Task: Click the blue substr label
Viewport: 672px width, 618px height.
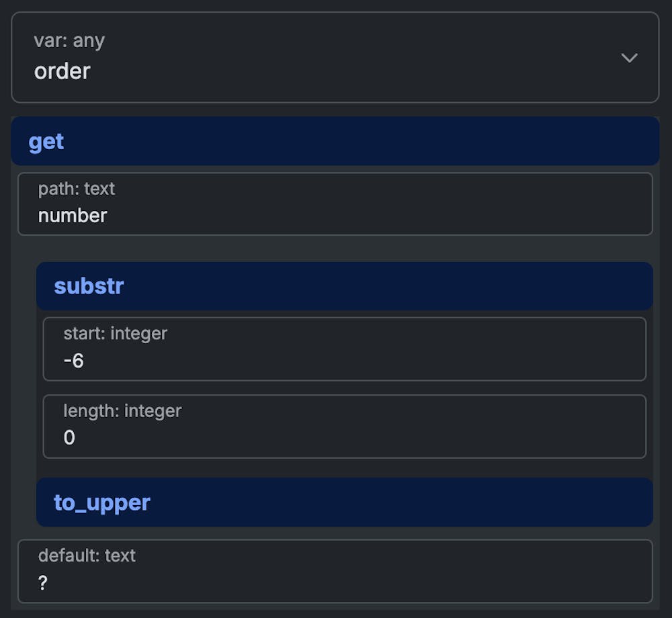Action: 88,285
